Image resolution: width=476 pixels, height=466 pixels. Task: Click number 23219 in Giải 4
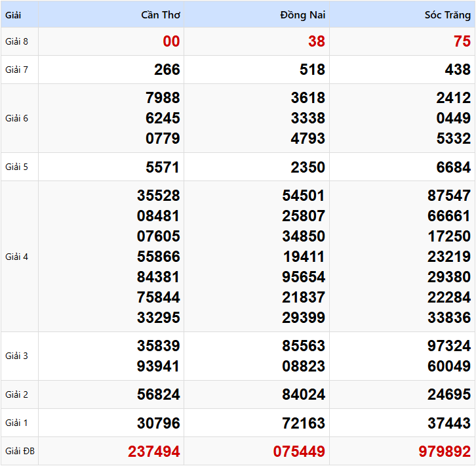[x=449, y=257]
